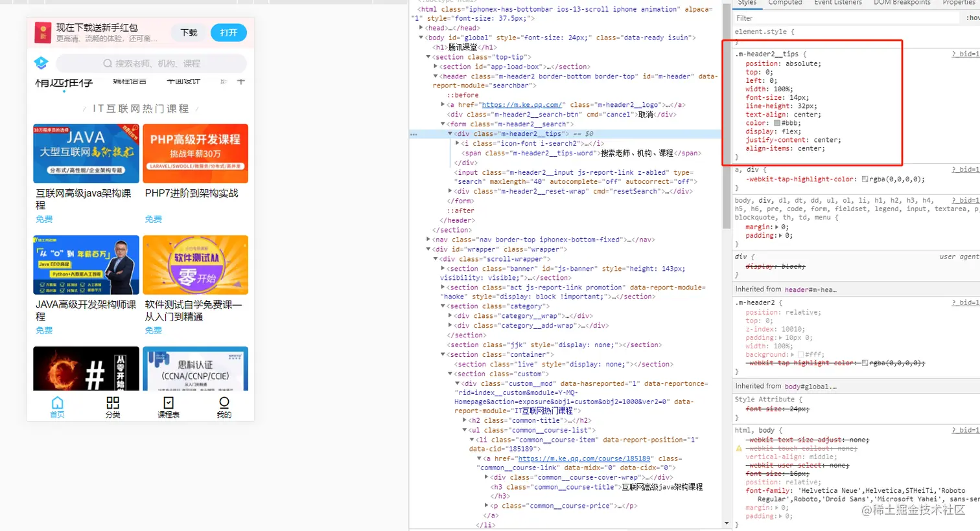This screenshot has width=980, height=531.
Task: Open the PHP高级开发课程 thumbnail
Action: click(196, 153)
